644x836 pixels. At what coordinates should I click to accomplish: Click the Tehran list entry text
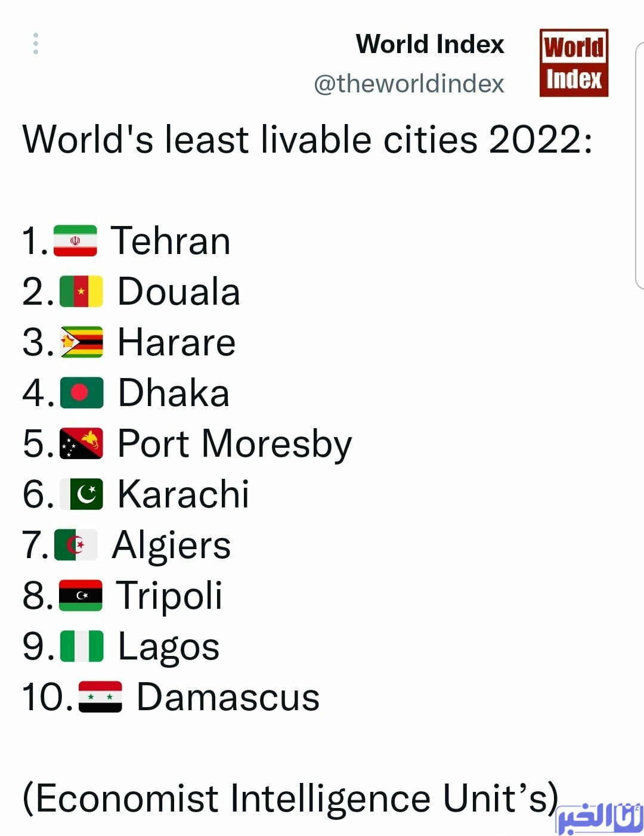pyautogui.click(x=171, y=241)
